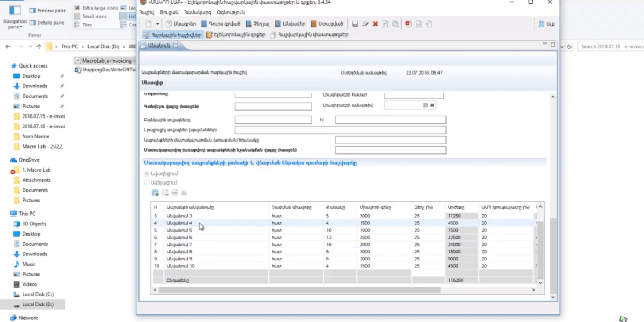
Task: Select Small icons view in Explorer
Action: 91,16
